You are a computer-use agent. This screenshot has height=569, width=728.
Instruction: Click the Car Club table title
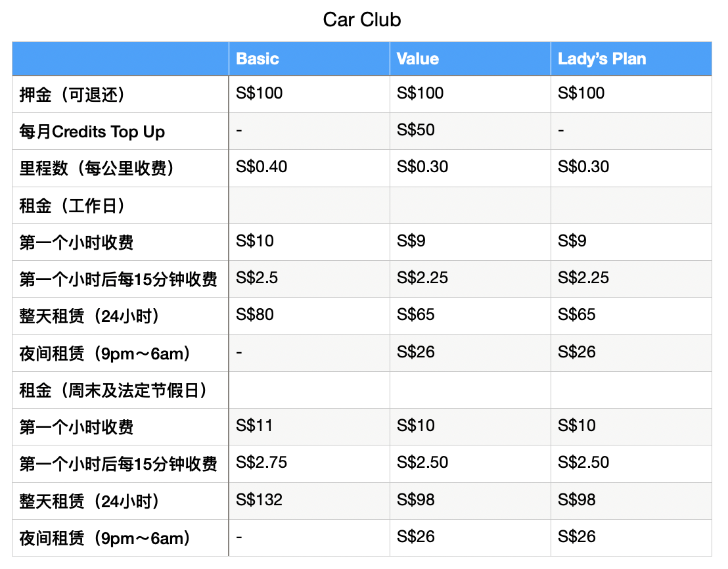(362, 20)
